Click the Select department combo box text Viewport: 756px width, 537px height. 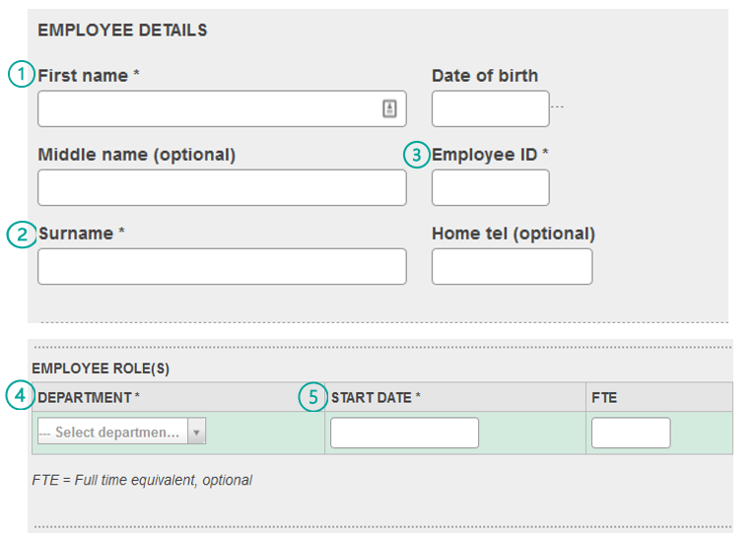[113, 432]
